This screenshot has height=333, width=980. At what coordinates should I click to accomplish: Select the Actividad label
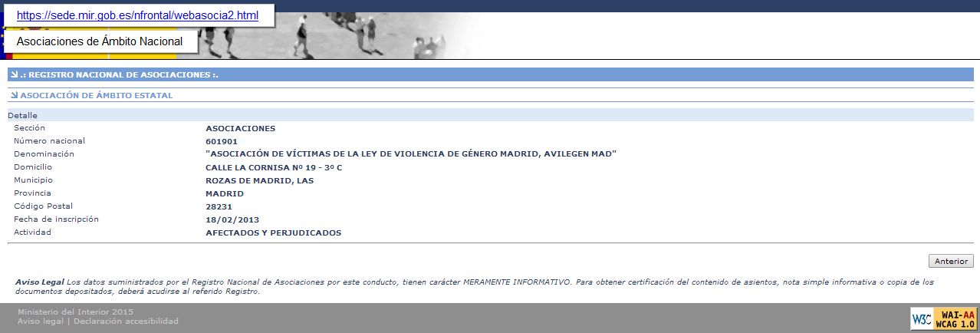(x=32, y=232)
